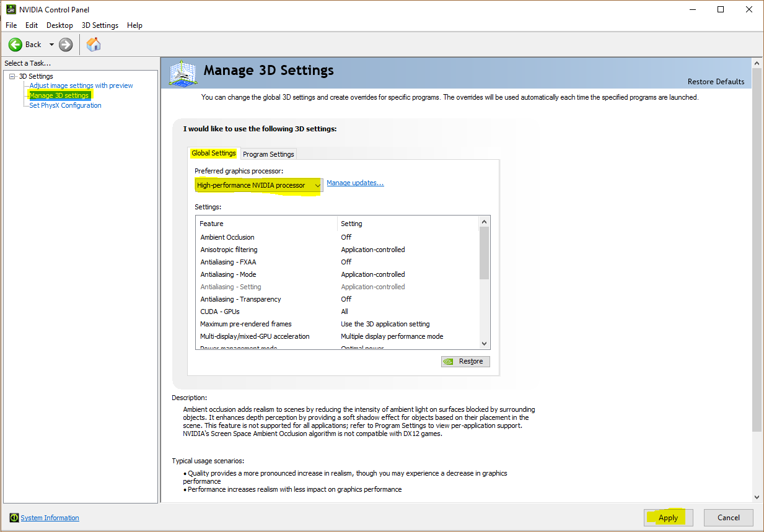
Task: Switch to the Program Settings tab
Action: coord(268,154)
